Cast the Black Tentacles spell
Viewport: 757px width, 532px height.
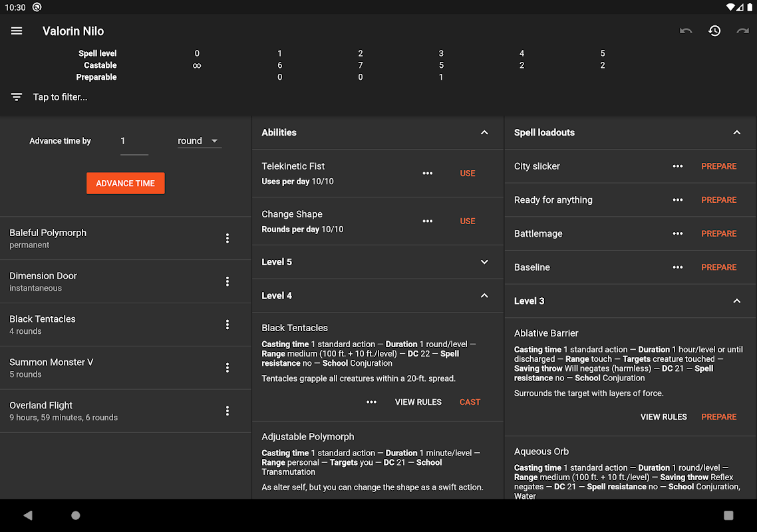(x=470, y=402)
